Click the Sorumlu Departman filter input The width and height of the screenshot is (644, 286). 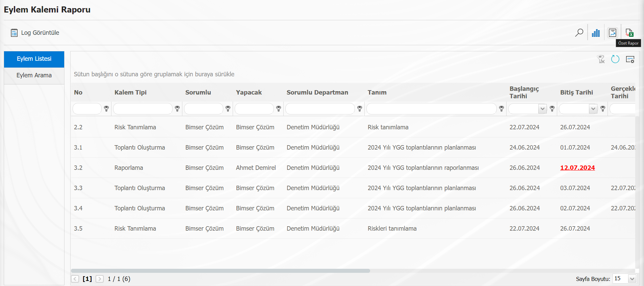point(320,109)
